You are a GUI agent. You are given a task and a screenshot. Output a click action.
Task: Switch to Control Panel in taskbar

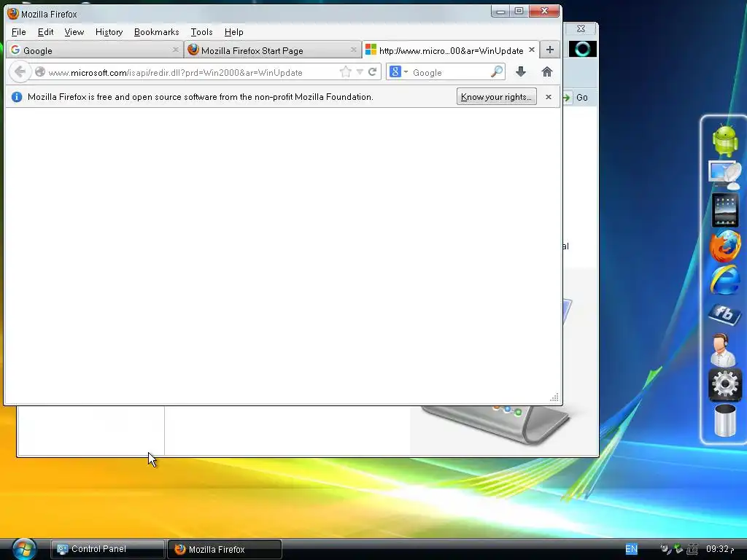(108, 549)
